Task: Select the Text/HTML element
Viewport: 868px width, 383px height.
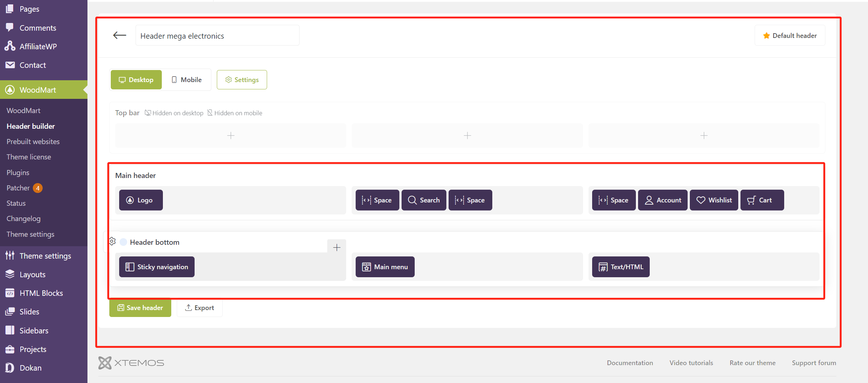Action: [x=621, y=267]
